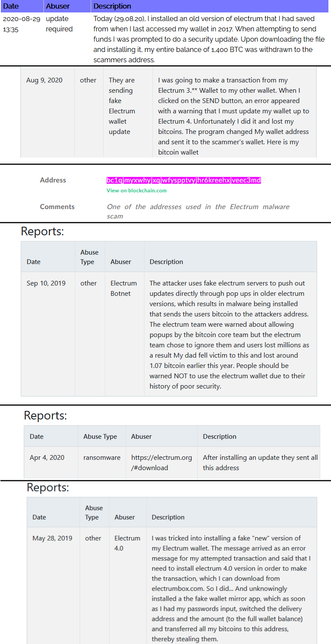Click the highlighted bitcoin address
331x644 pixels.
[x=184, y=180]
